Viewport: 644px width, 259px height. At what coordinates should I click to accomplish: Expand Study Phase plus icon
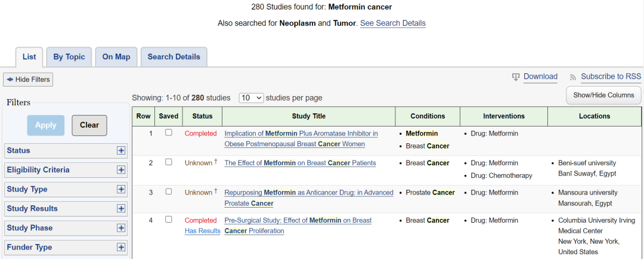point(120,228)
